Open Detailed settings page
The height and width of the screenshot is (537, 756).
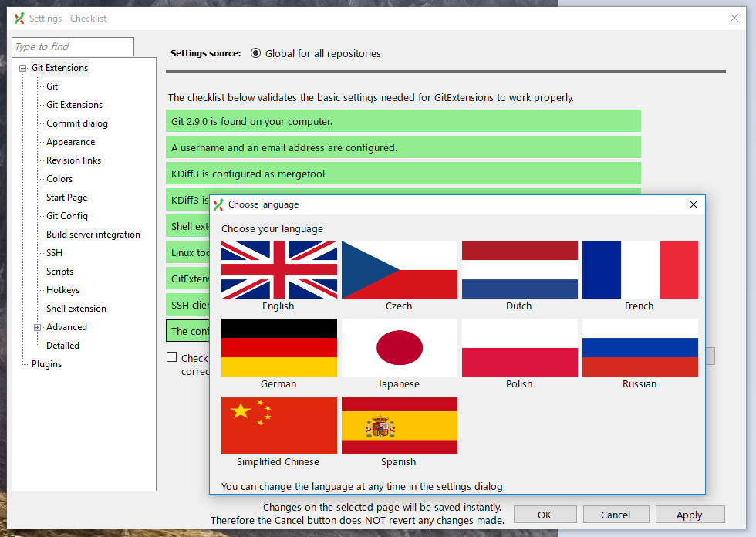(x=62, y=345)
